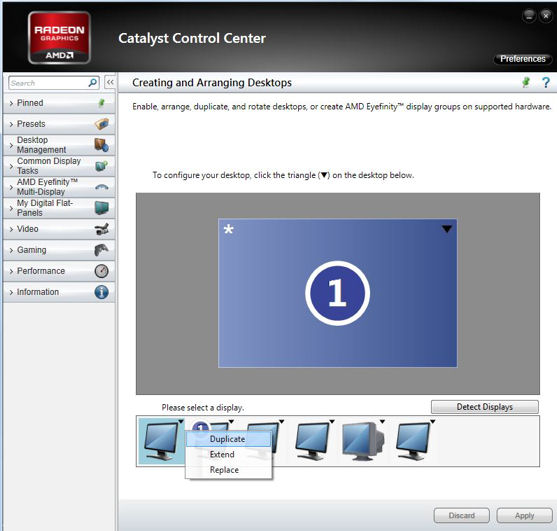Select the CRT monitor display icon
The image size is (557, 531).
click(x=363, y=441)
